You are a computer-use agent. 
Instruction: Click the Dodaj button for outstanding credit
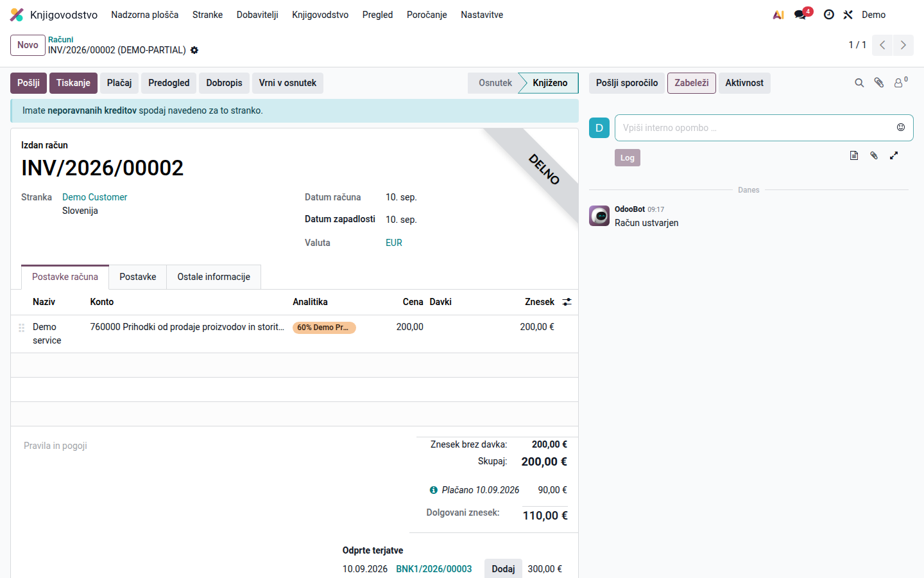(503, 569)
